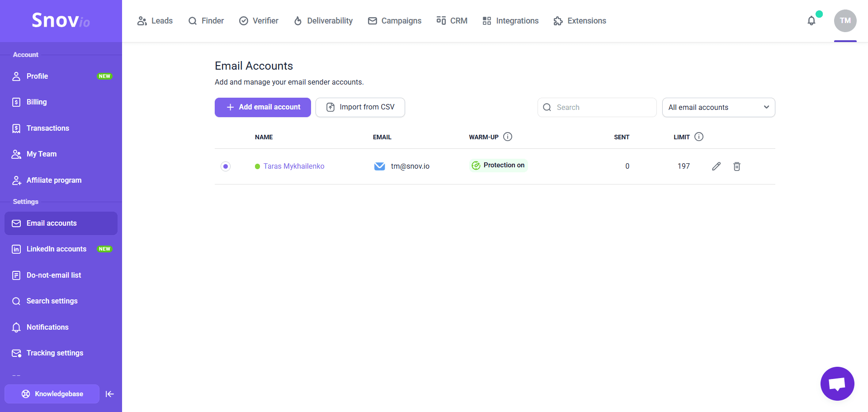Click the trash delete icon in account row
Viewport: 868px width, 412px height.
tap(736, 166)
